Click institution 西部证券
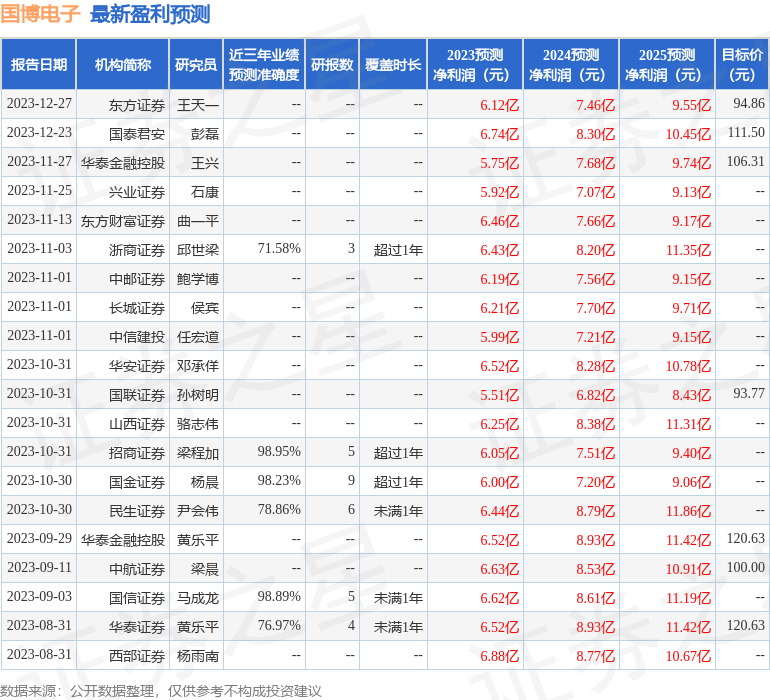 137,656
